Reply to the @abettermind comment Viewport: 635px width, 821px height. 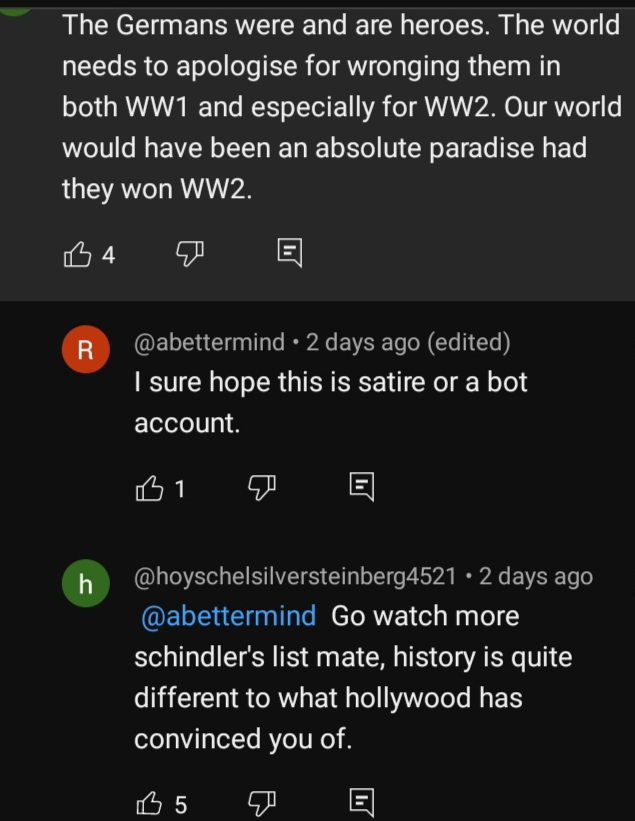pos(362,487)
